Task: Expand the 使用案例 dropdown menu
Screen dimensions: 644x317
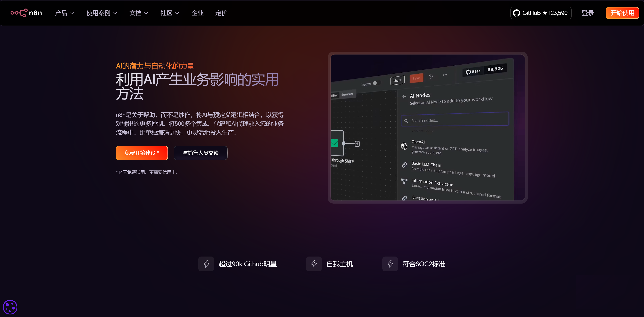Action: [x=101, y=13]
